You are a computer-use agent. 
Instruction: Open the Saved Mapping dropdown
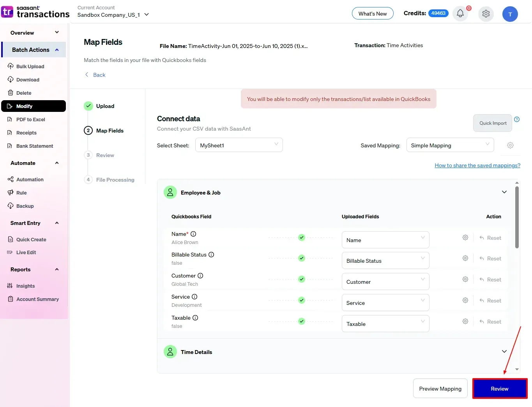450,145
